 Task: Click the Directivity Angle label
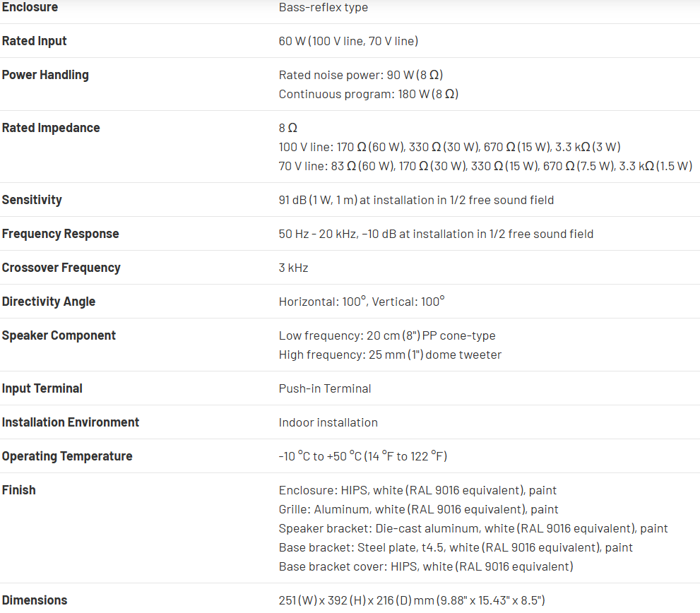48,302
